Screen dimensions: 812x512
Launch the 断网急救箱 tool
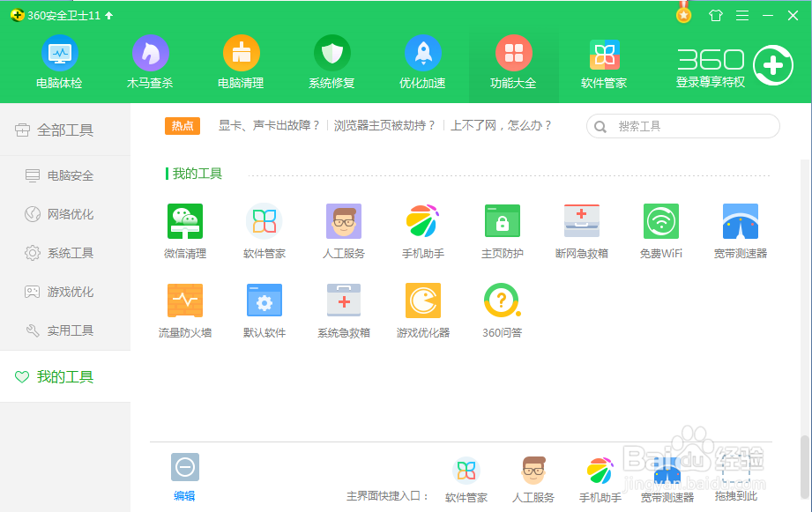click(x=582, y=231)
